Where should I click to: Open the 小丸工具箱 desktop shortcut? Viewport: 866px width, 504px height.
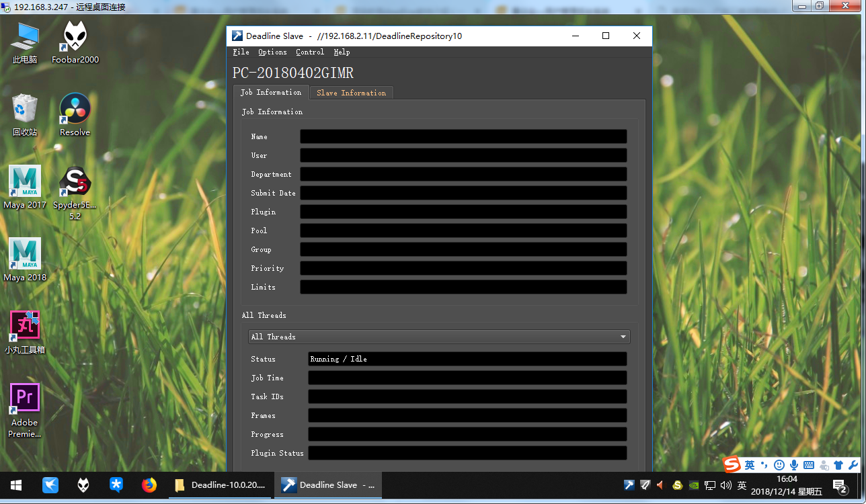click(x=25, y=327)
